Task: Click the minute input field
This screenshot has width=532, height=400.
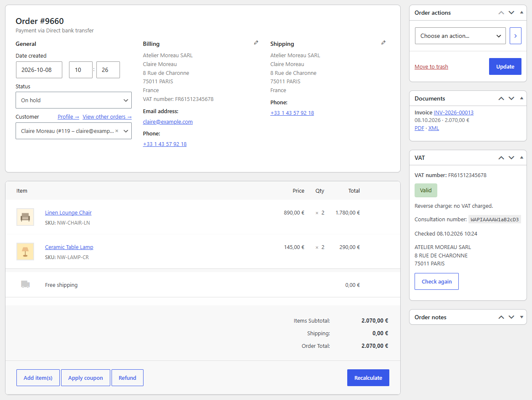Action: tap(108, 70)
